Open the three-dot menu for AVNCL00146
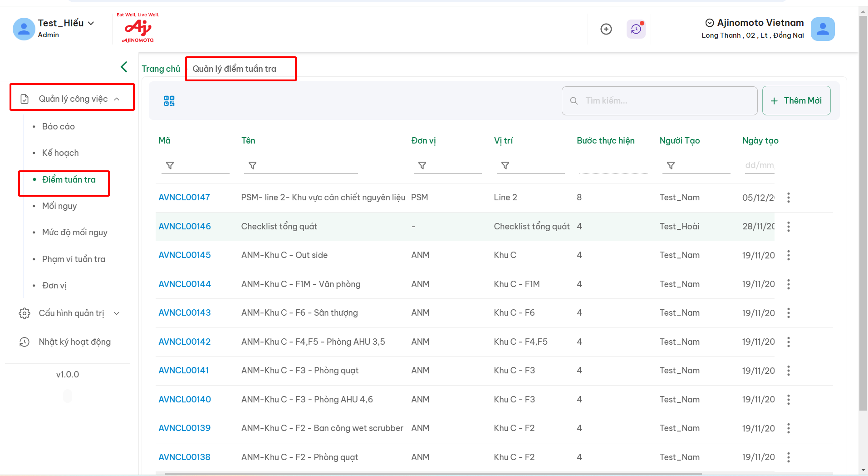The width and height of the screenshot is (868, 476). click(x=789, y=227)
